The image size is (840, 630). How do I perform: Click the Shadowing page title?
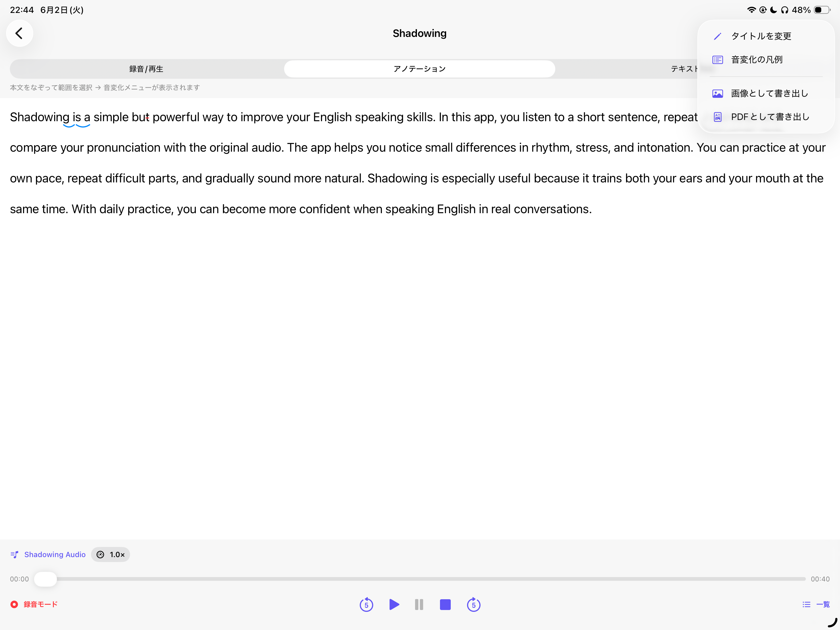click(x=420, y=34)
